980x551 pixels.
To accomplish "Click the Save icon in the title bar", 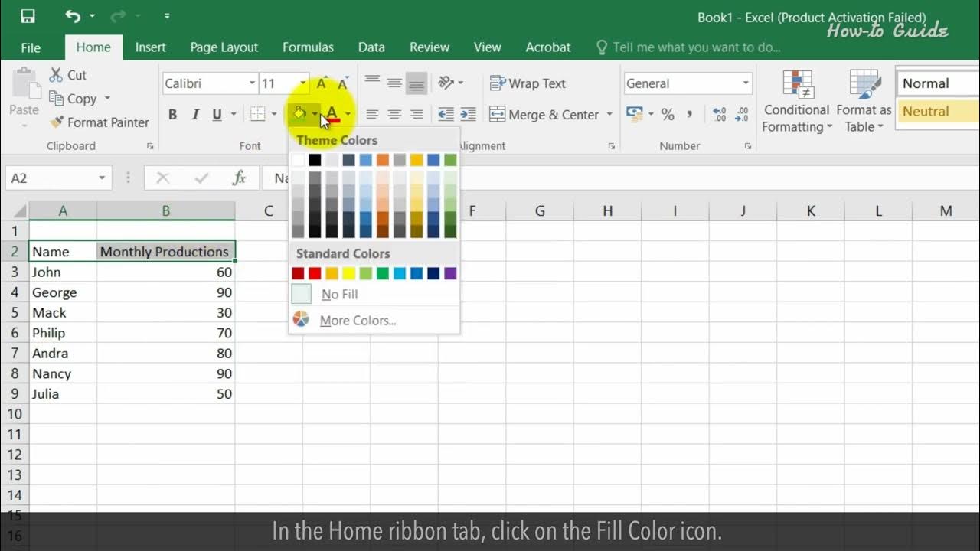I will tap(28, 16).
